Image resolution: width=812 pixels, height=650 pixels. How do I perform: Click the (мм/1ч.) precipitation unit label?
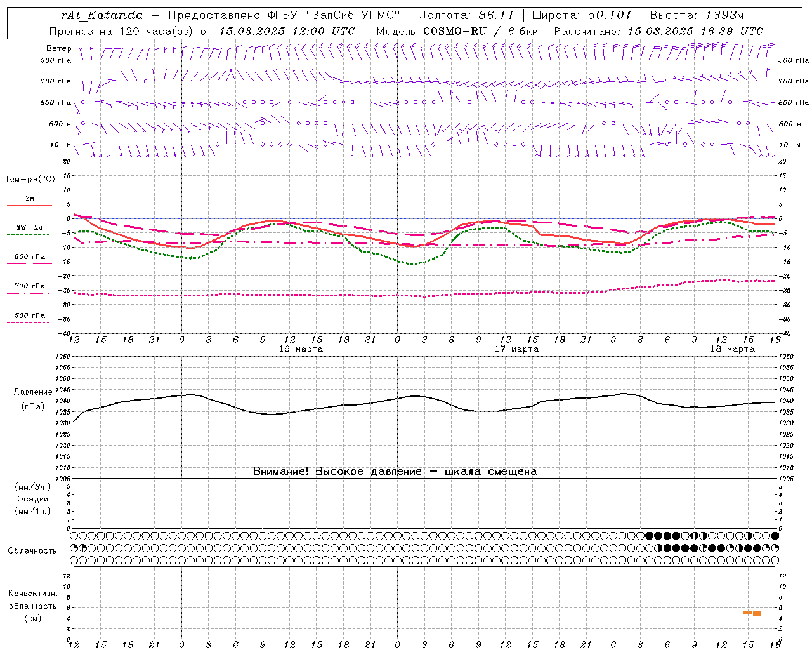33,511
